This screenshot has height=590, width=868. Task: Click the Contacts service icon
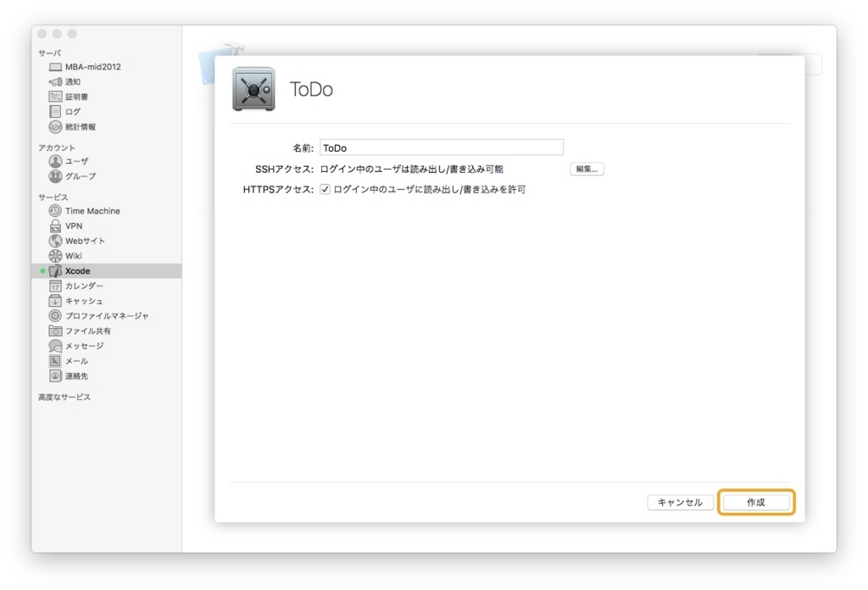point(55,376)
